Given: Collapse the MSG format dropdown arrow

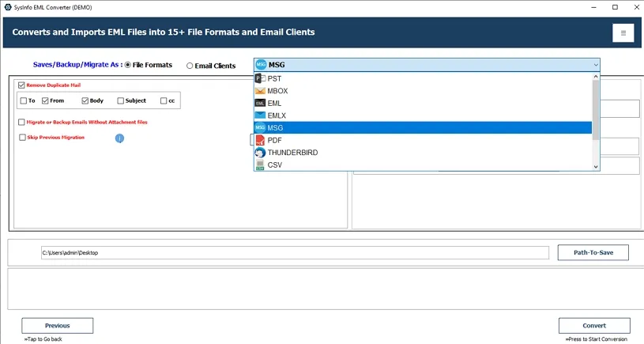Looking at the screenshot, I should [596, 65].
